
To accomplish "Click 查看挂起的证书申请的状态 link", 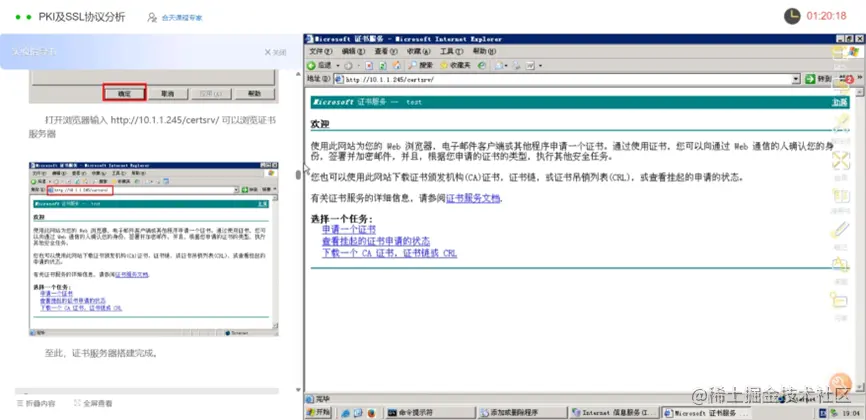I will tap(376, 242).
